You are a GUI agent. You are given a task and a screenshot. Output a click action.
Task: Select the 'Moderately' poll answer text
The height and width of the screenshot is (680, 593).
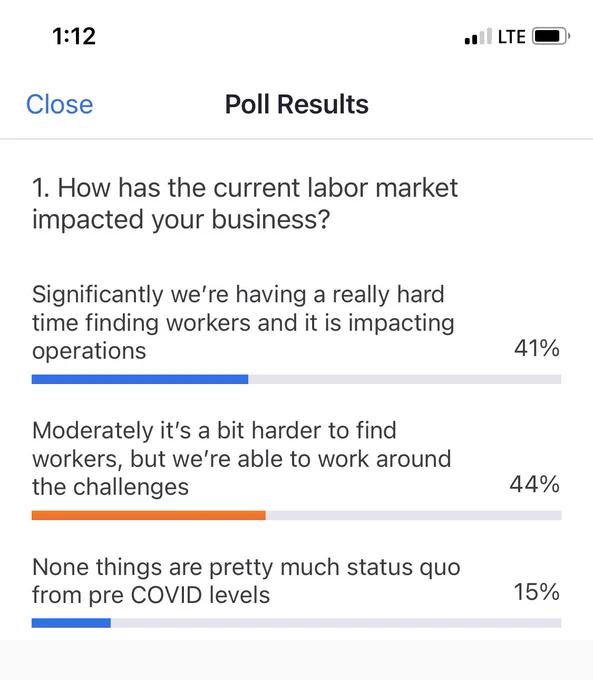(x=242, y=458)
